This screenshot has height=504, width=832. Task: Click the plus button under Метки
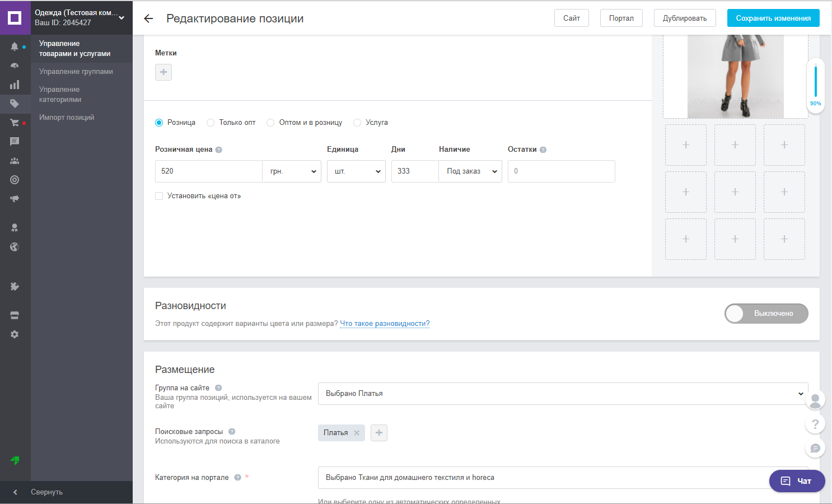click(163, 72)
